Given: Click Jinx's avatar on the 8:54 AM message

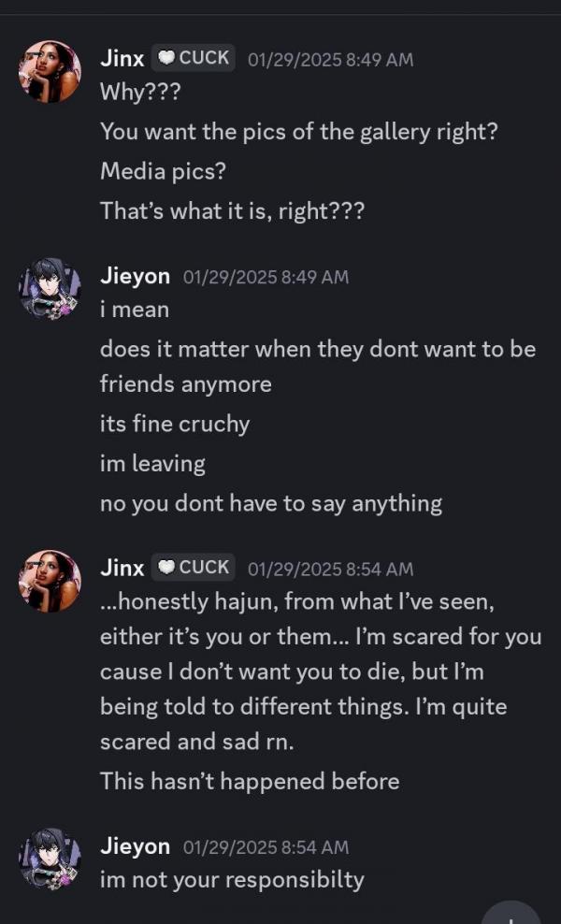Looking at the screenshot, I should [50, 581].
